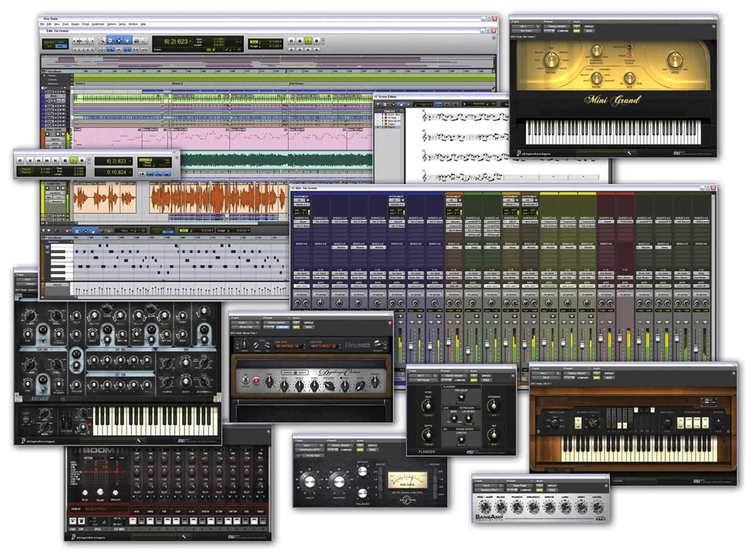Viewport: 756px width, 556px height.
Task: Open the AMP TYPE selector in Eleven Free
Action: click(x=288, y=346)
